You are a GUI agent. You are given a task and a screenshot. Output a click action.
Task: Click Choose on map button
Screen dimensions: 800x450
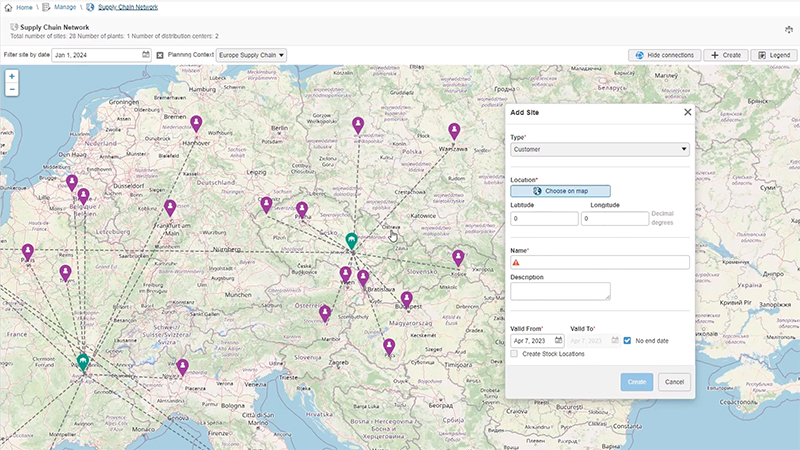point(560,191)
